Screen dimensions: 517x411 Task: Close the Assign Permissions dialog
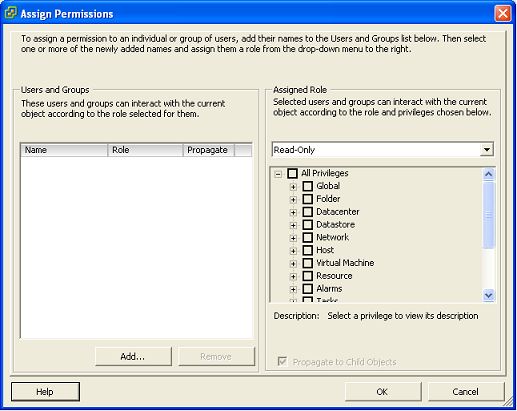tap(503, 14)
